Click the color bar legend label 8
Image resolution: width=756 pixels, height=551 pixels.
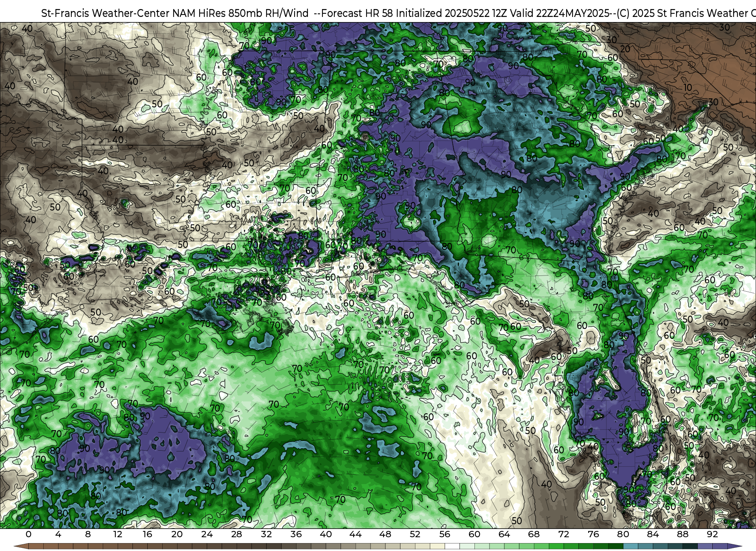tap(88, 534)
